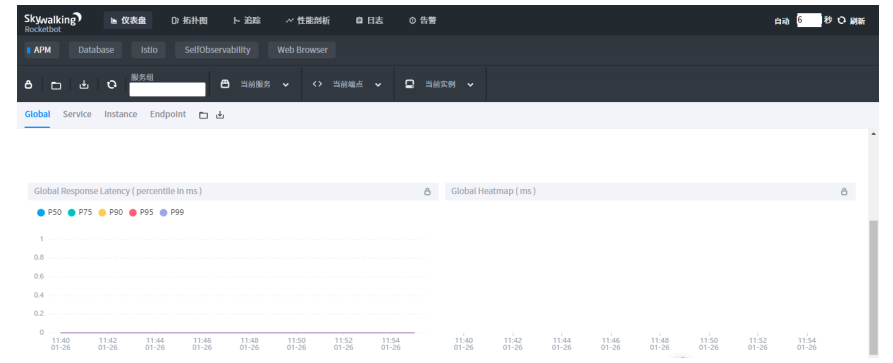Toggle the P90 legend series
Screen dimensions: 893x363
[110, 213]
